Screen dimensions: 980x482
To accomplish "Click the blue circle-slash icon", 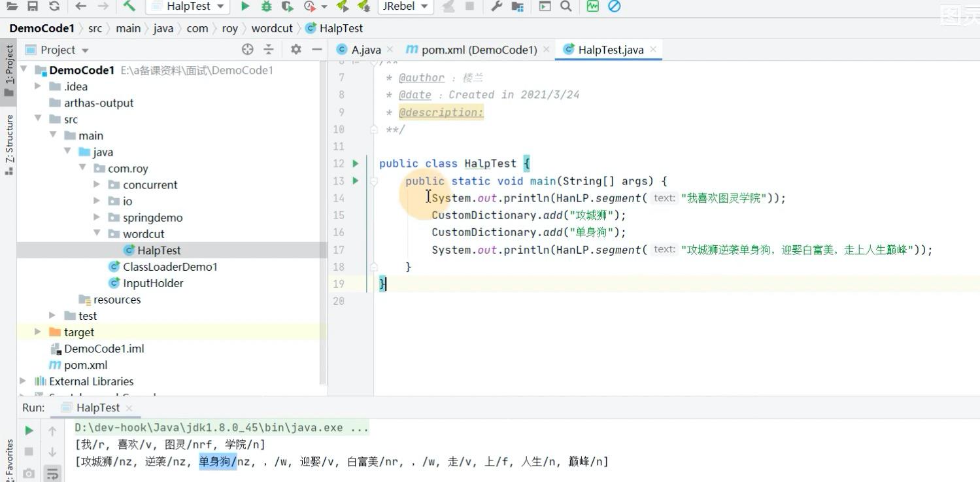I will tap(614, 7).
